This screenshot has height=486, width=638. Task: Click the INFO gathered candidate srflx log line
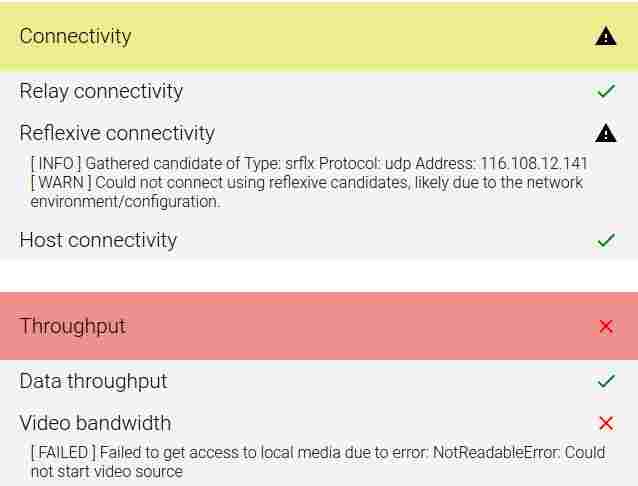pyautogui.click(x=309, y=163)
